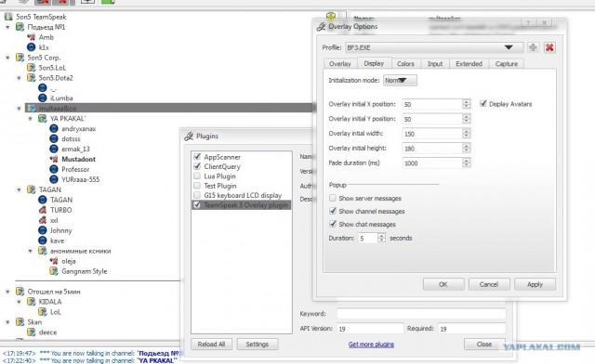Click the 5on5.Dota2 channel icon
This screenshot has height=364, width=595.
(32, 78)
